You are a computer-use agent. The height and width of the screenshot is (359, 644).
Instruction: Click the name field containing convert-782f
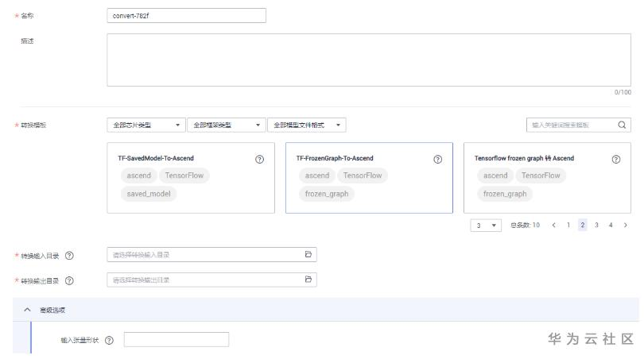[186, 16]
